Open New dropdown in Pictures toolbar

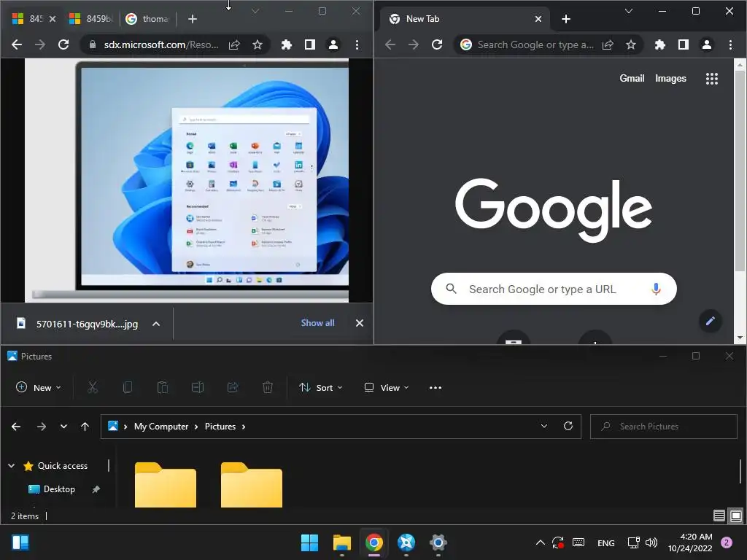coord(39,388)
